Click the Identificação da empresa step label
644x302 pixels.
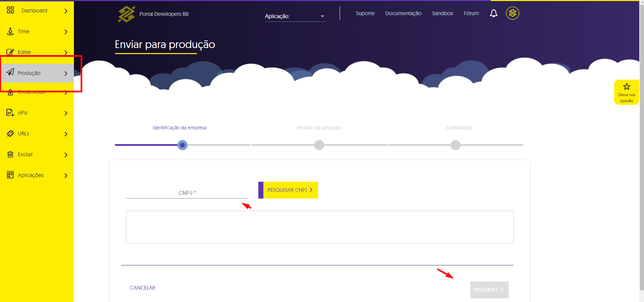pyautogui.click(x=179, y=128)
